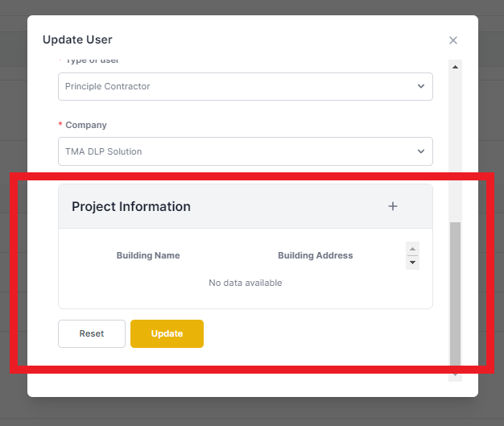Click the scrollbar track above the thumb
Screen dimensions: 504x426
tap(455, 148)
